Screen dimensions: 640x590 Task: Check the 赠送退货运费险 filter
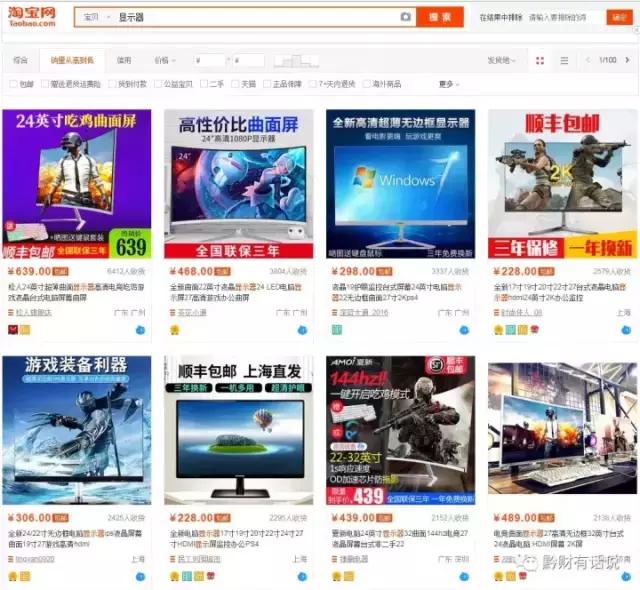point(45,84)
